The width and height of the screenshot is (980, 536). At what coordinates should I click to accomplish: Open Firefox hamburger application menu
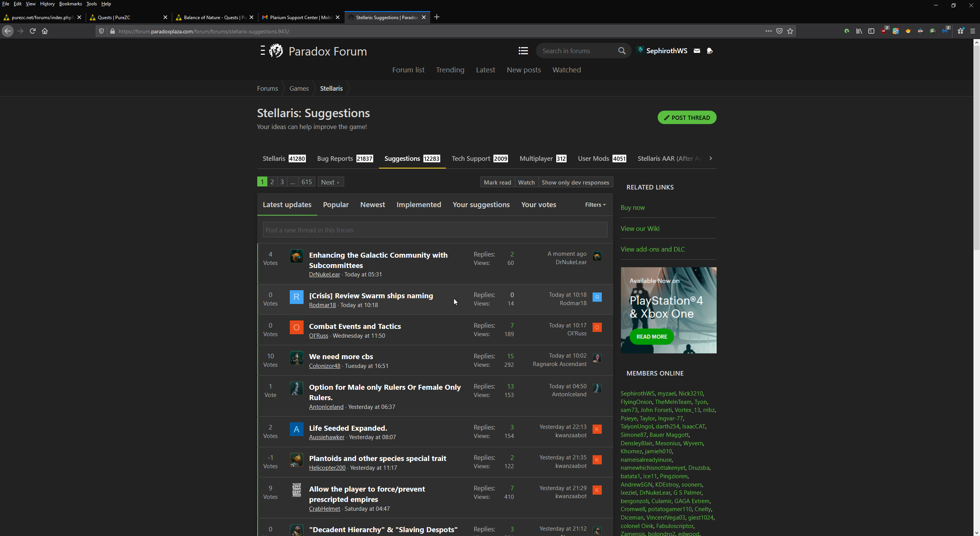[x=973, y=31]
